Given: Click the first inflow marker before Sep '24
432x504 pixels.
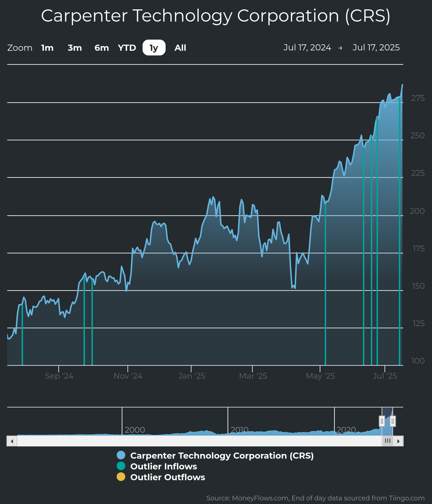Looking at the screenshot, I should [22, 335].
